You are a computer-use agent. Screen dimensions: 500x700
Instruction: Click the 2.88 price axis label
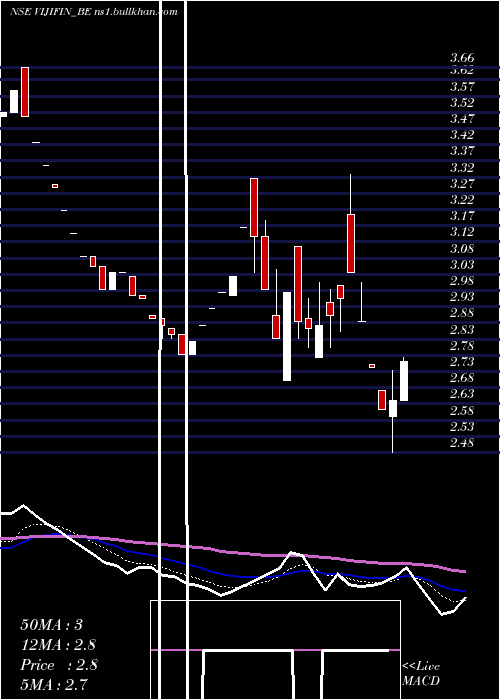coord(462,313)
